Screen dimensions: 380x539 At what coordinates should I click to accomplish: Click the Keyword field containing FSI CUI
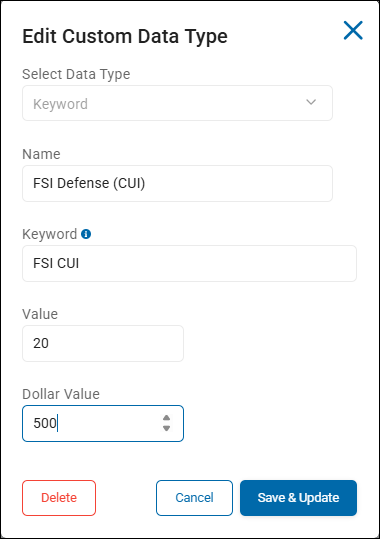tap(189, 264)
